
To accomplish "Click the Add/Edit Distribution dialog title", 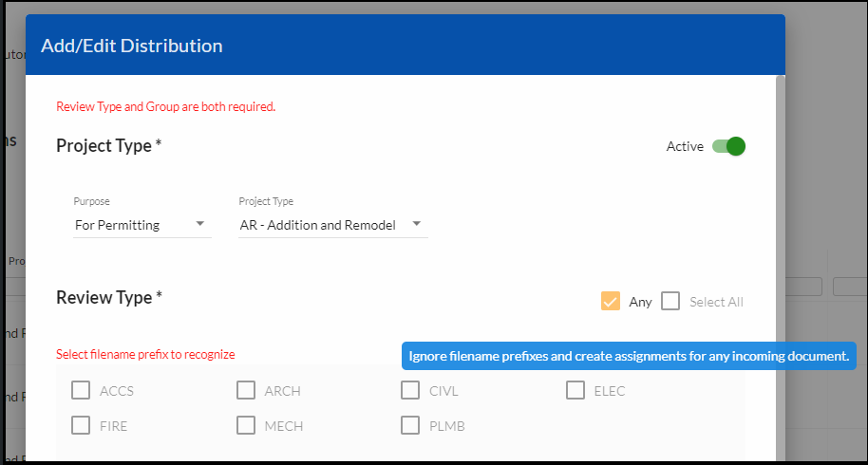I will (132, 46).
